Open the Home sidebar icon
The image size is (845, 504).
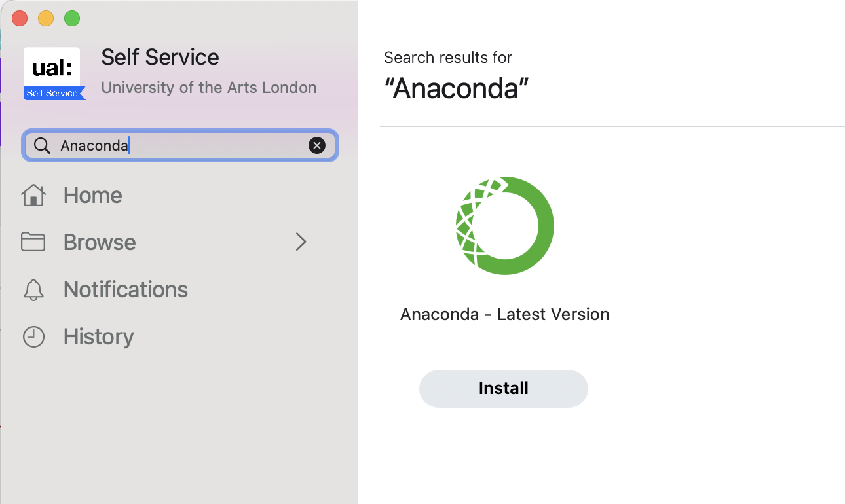pyautogui.click(x=33, y=194)
